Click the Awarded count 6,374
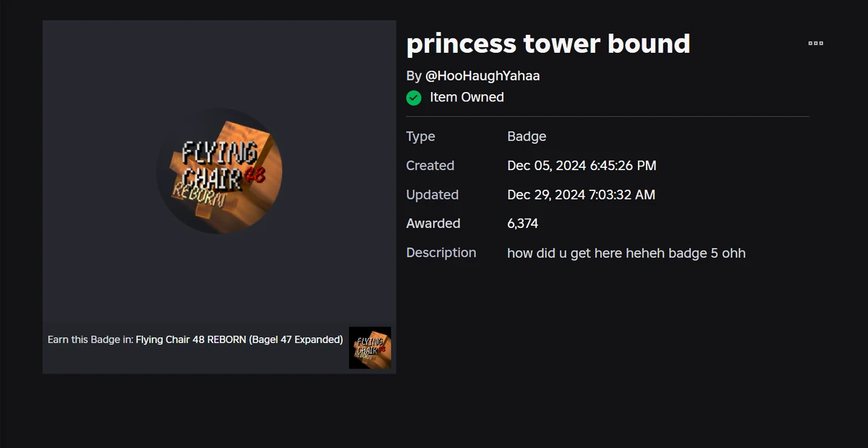 coord(522,223)
